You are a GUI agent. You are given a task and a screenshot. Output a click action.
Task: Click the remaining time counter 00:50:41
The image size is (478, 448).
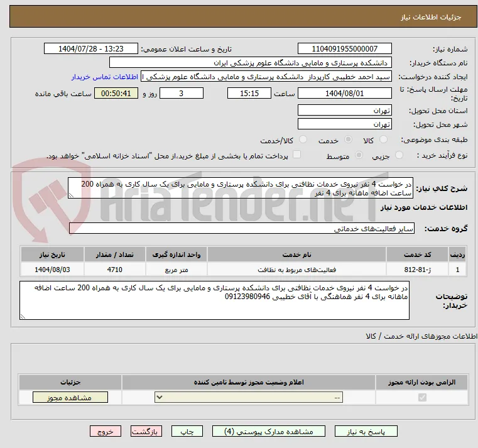(116, 94)
